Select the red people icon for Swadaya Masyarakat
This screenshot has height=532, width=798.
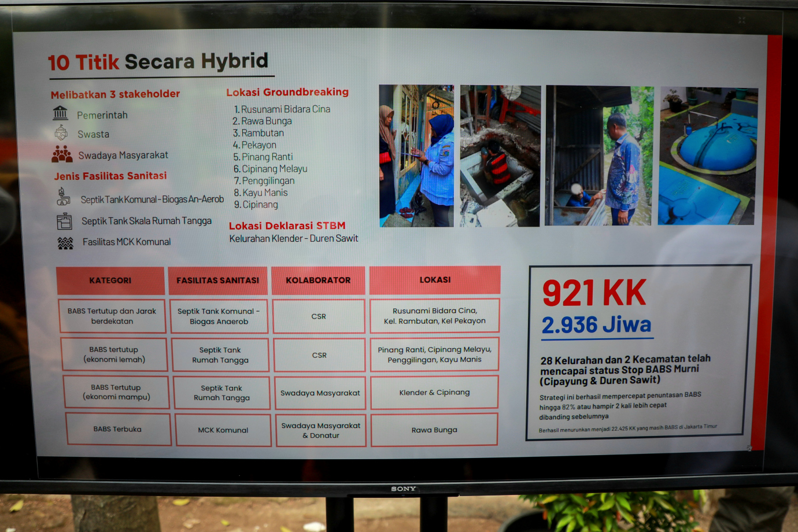point(62,154)
